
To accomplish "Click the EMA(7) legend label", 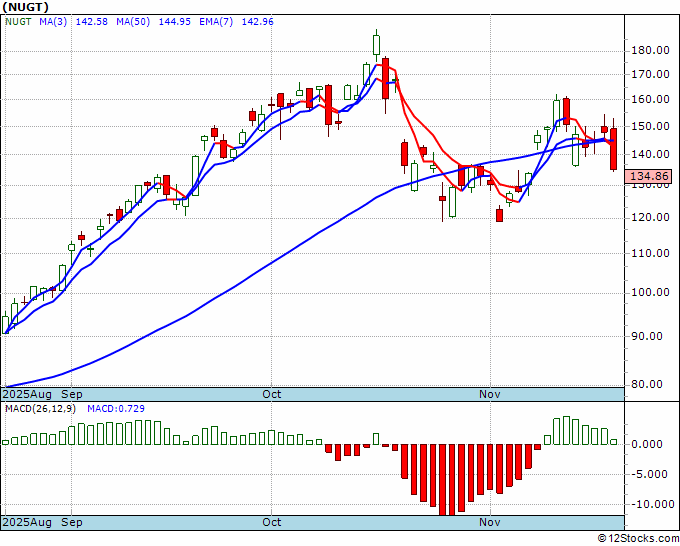I will click(x=216, y=22).
